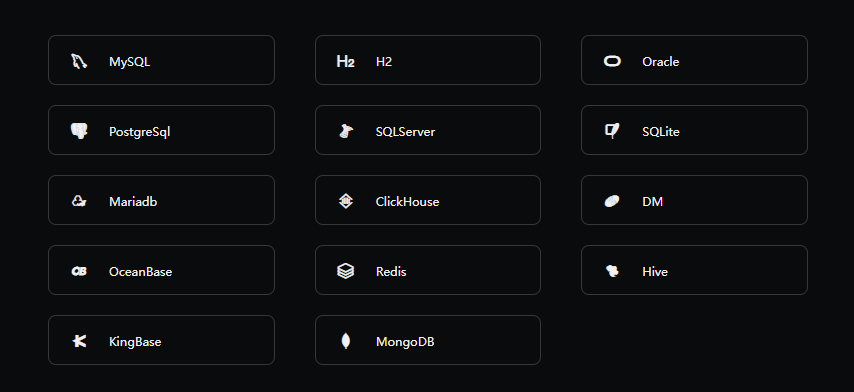Viewport: 854px width, 392px height.
Task: Click the PostgreSQL elephant icon
Action: click(79, 131)
